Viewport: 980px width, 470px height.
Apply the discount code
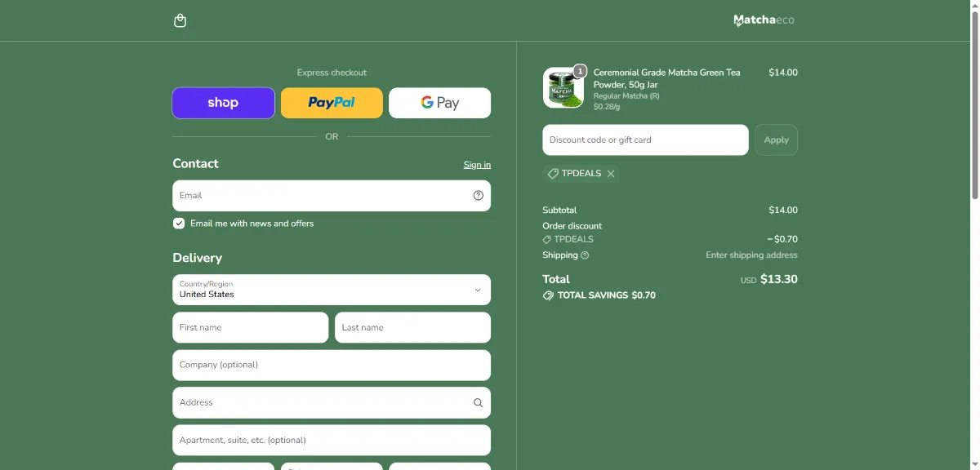(x=776, y=140)
